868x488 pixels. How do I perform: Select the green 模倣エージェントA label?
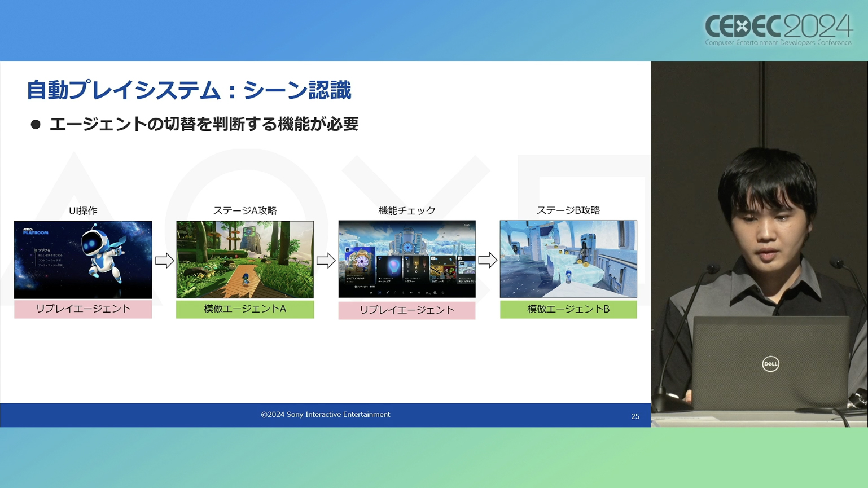[x=244, y=309]
